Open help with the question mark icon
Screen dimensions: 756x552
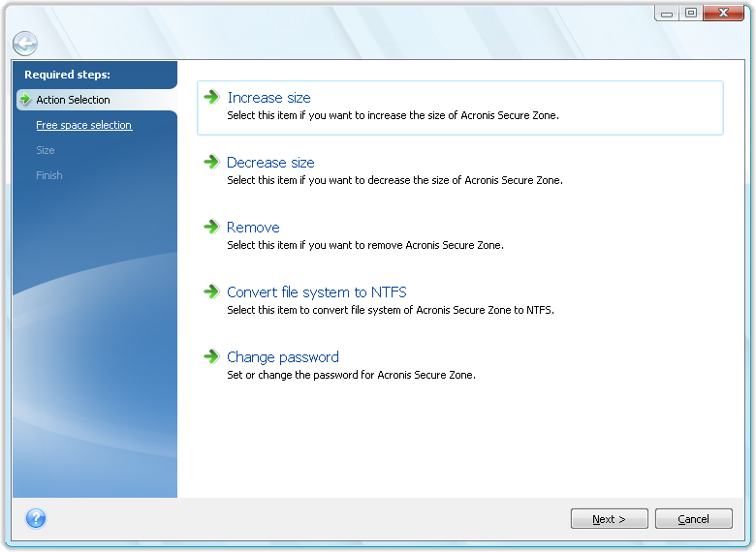tap(36, 519)
